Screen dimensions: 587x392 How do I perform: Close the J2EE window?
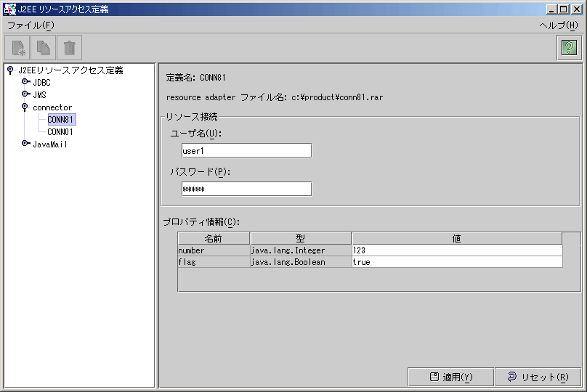[577, 9]
